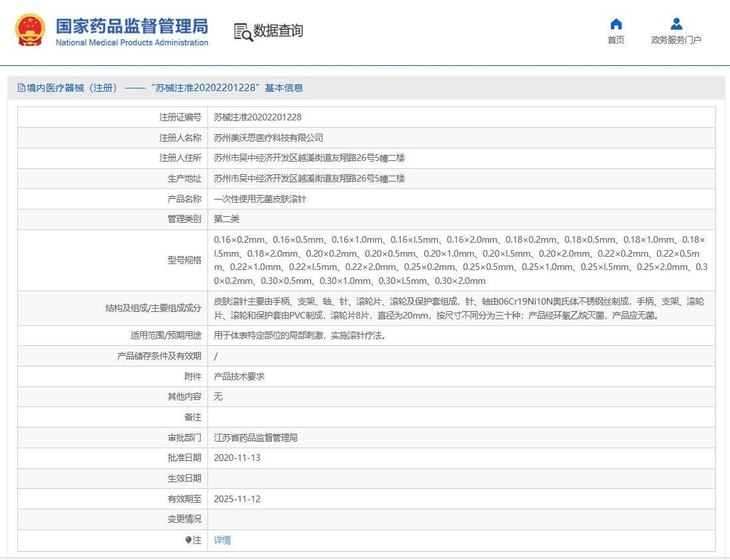The image size is (730, 560).
Task: Open the 详情 link in the 注 row
Action: click(x=222, y=541)
